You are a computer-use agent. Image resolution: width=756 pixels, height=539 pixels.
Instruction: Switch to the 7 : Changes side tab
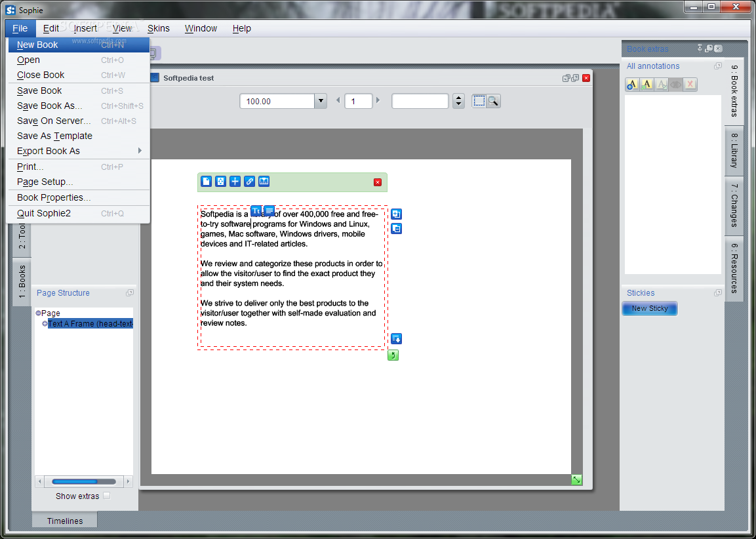734,205
